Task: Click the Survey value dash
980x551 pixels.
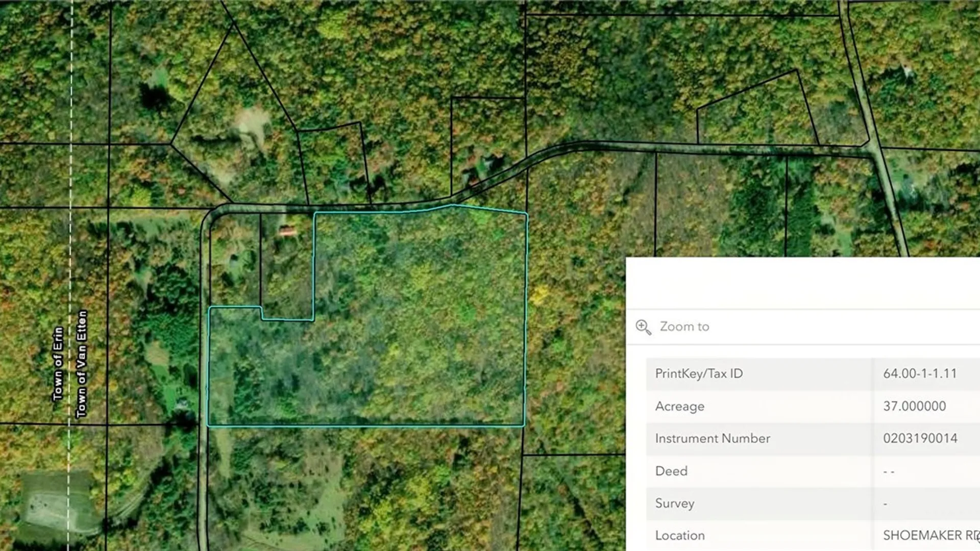Action: pos(885,504)
